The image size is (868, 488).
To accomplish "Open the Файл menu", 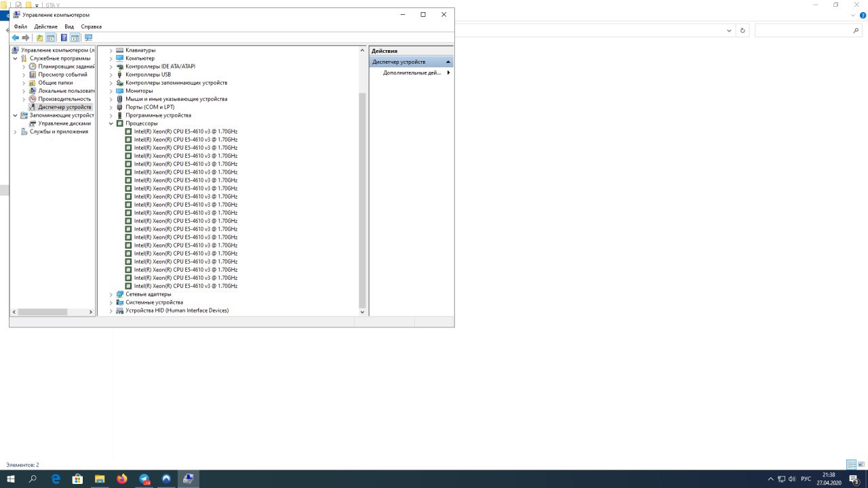I will point(20,26).
